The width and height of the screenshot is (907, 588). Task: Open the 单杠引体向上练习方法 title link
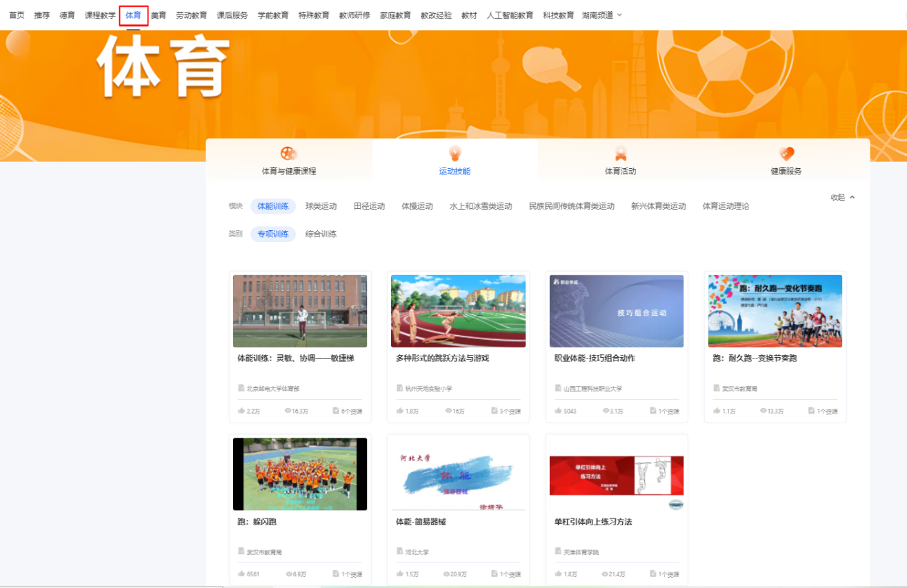[592, 522]
